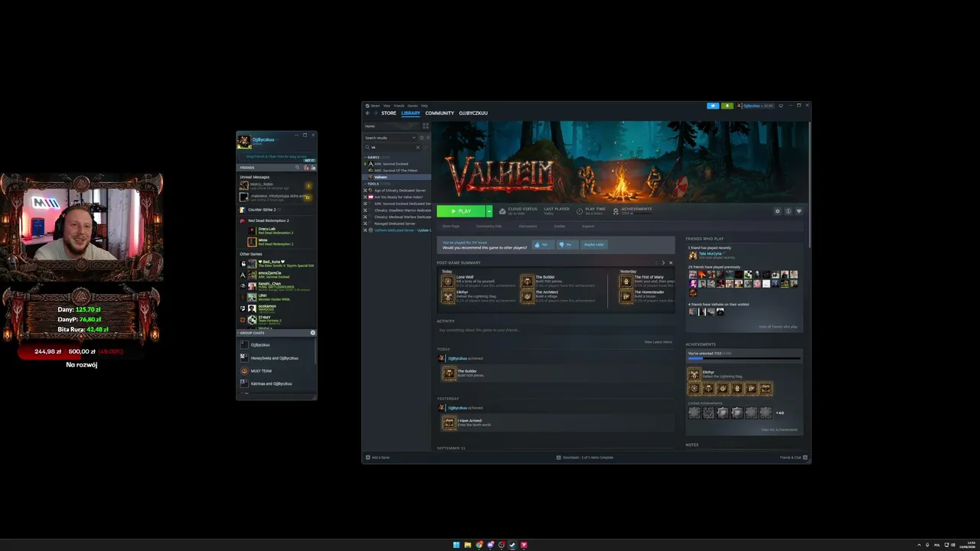
Task: Select Maybe Later on the recommendation prompt
Action: click(593, 245)
